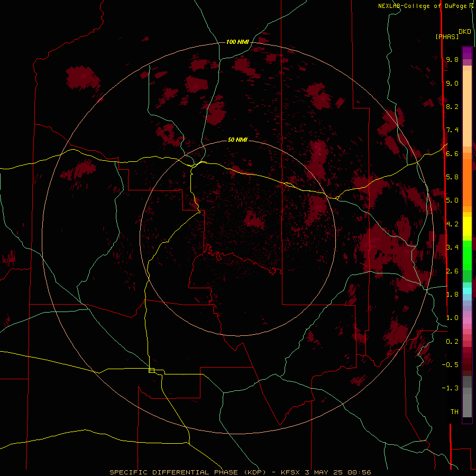Click the "NEXLAB-College of DuPage" header text
The image size is (476, 476).
pyautogui.click(x=423, y=6)
